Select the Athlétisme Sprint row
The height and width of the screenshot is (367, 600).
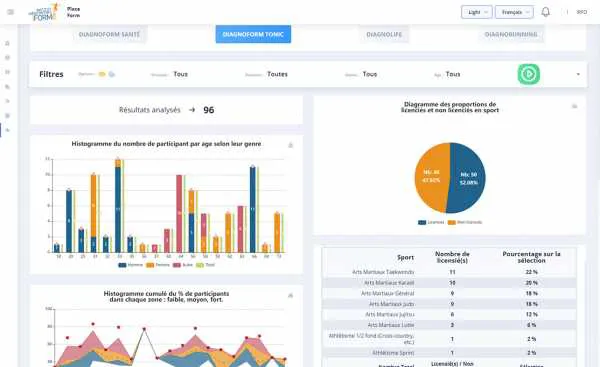coord(450,352)
